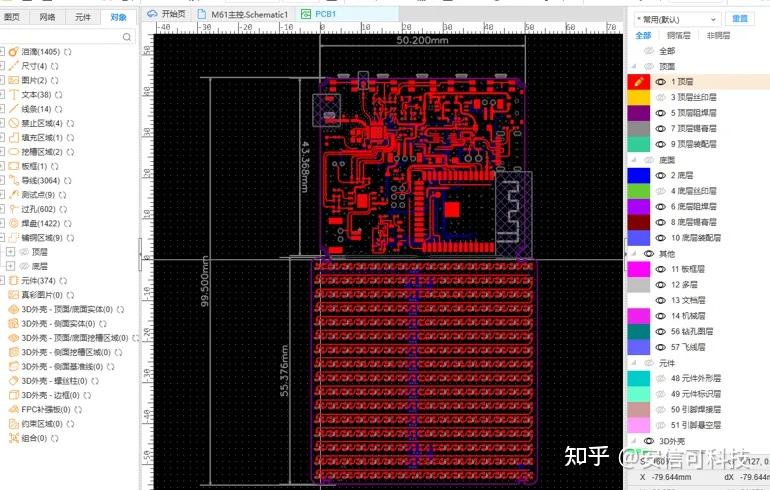Click the 3D外壳 螺丝柱(0) icon
The width and height of the screenshot is (770, 490).
(14, 381)
